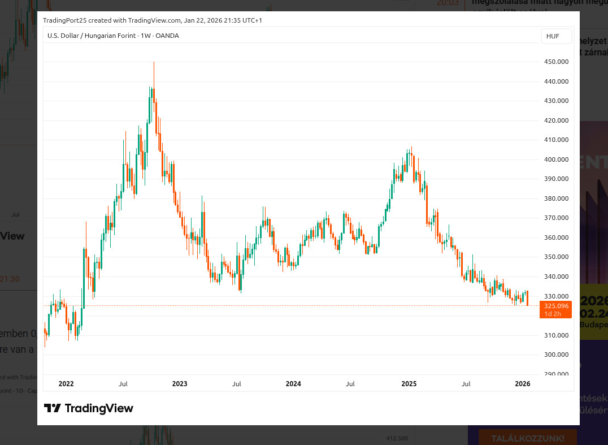Select the 2026 label on time axis
The image size is (608, 445).
coord(522,383)
